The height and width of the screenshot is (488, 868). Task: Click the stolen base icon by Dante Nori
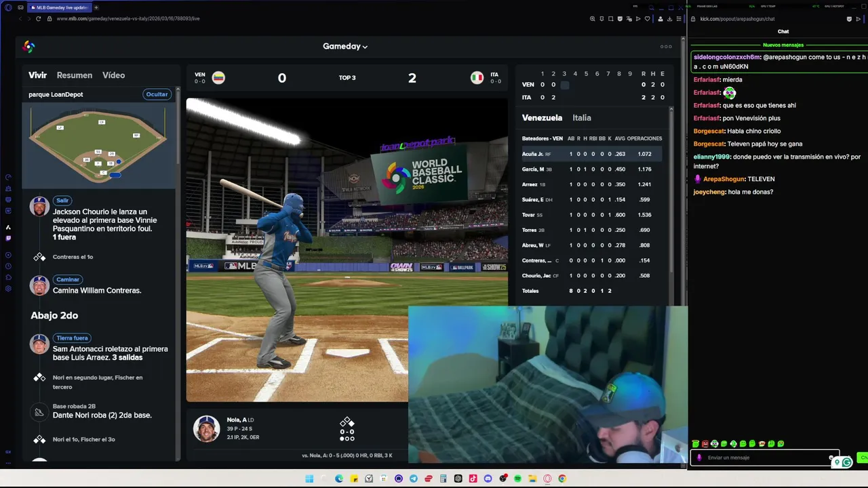[x=39, y=411]
